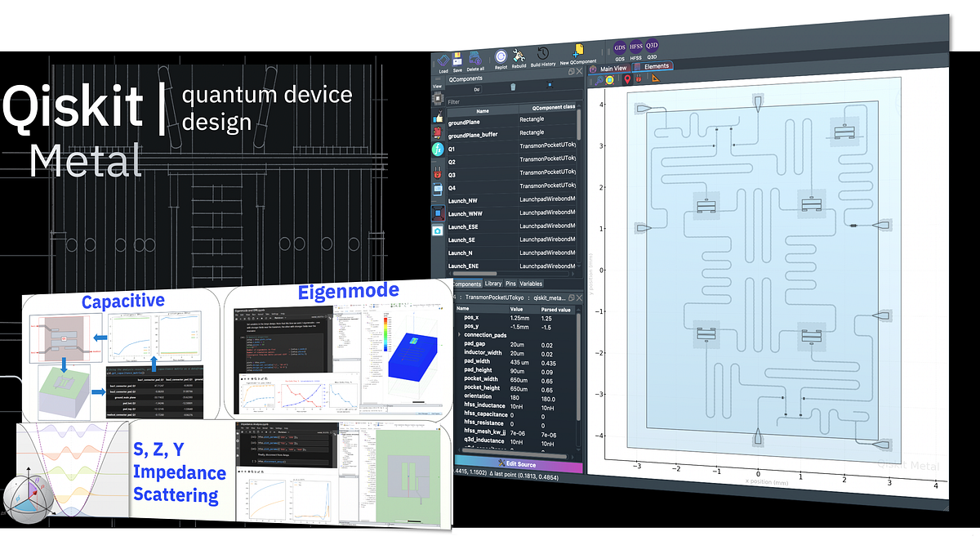The width and height of the screenshot is (980, 541).
Task: Open the GDS renderer icon
Action: (x=620, y=47)
